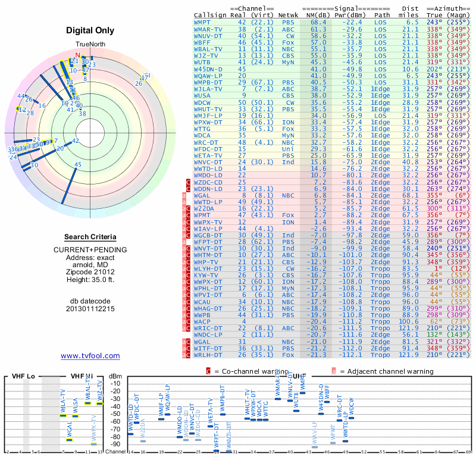
Task: Click the Netwk column header
Action: pos(289,15)
